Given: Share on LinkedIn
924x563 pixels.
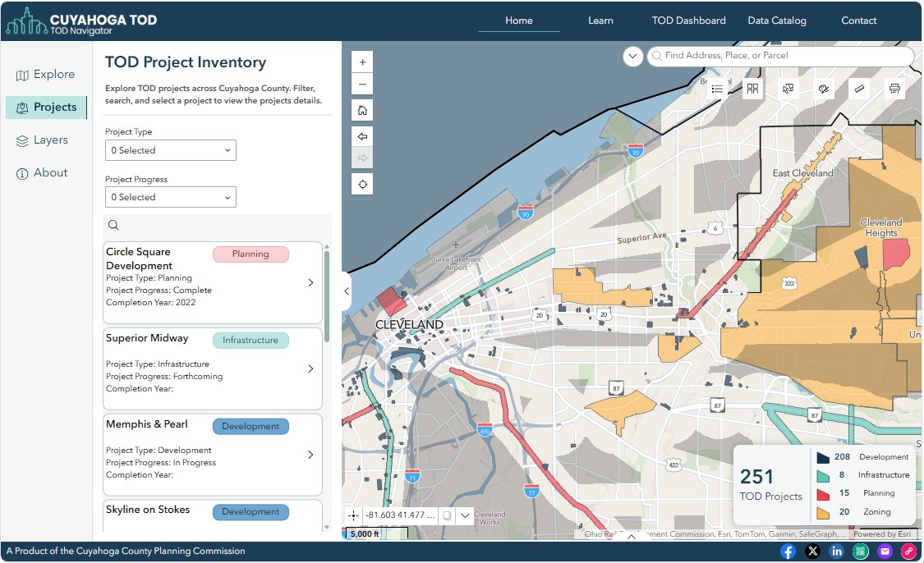Looking at the screenshot, I should point(837,552).
